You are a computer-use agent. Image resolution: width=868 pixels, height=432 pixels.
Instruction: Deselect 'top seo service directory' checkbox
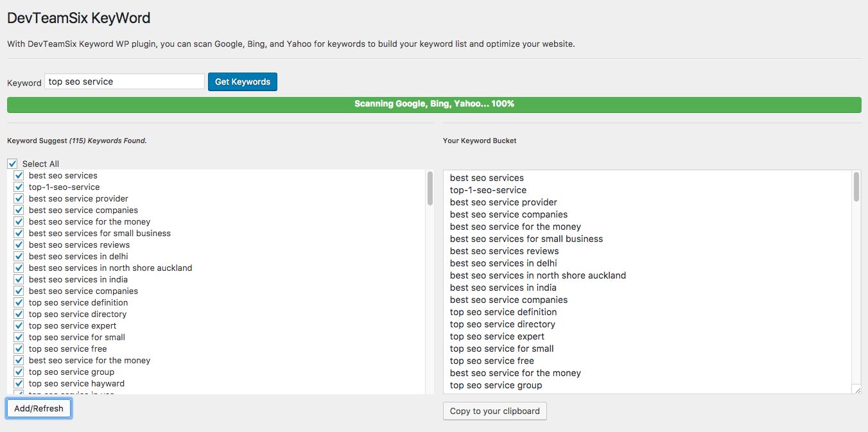[x=19, y=314]
